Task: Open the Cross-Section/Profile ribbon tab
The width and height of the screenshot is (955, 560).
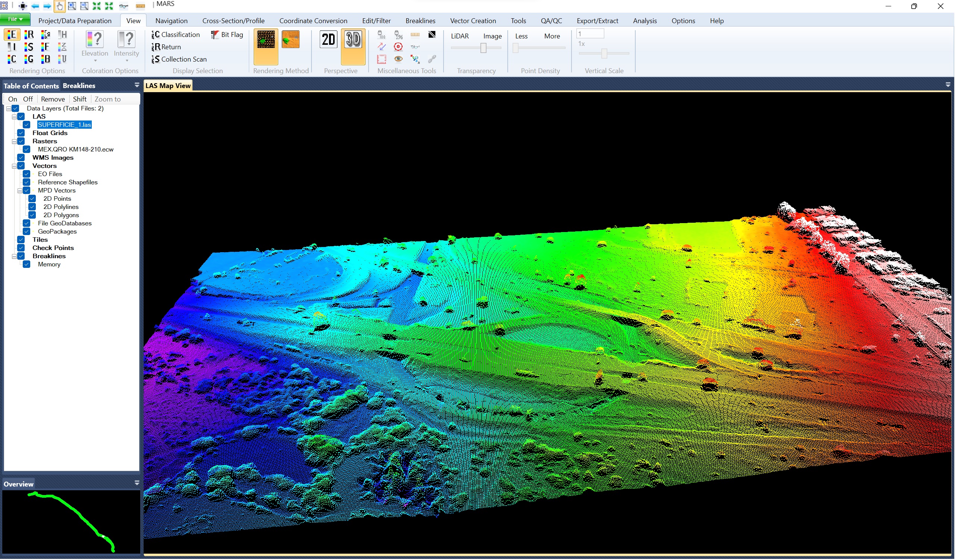Action: [x=234, y=21]
